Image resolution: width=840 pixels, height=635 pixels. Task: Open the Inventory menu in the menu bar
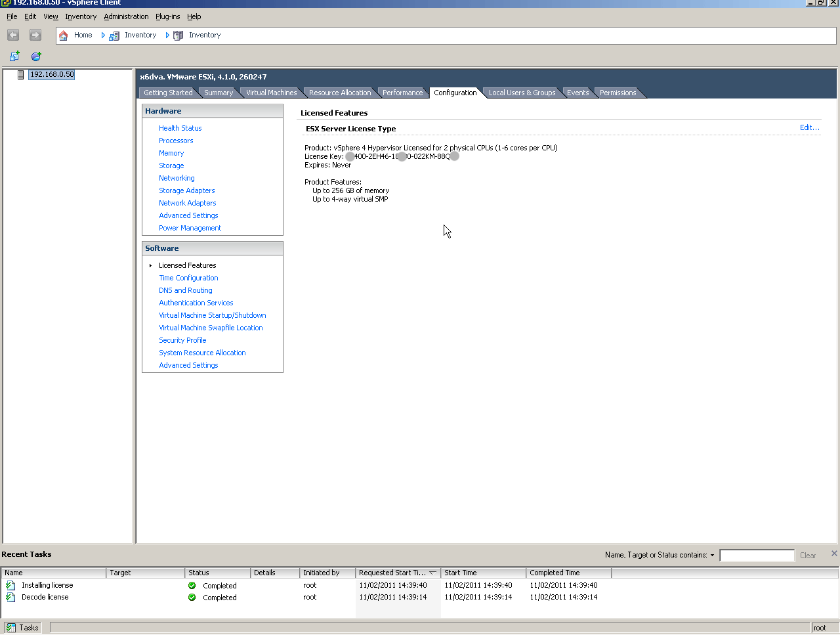81,16
